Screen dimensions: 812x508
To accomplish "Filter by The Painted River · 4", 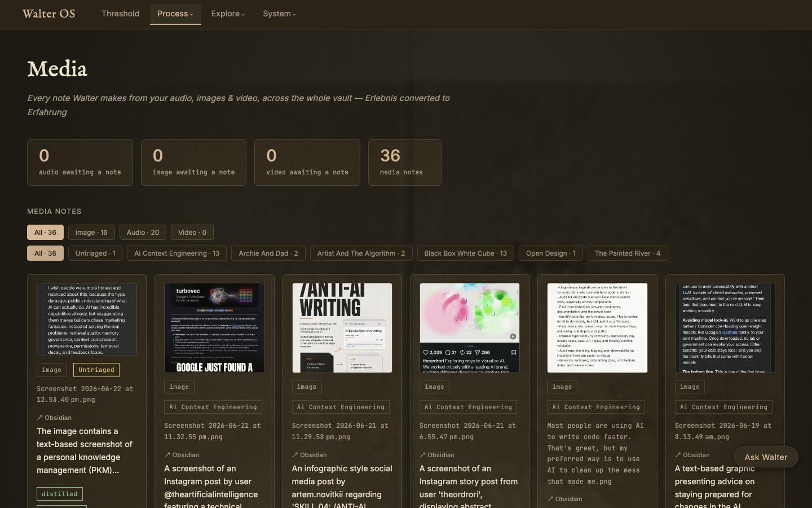I will 628,253.
